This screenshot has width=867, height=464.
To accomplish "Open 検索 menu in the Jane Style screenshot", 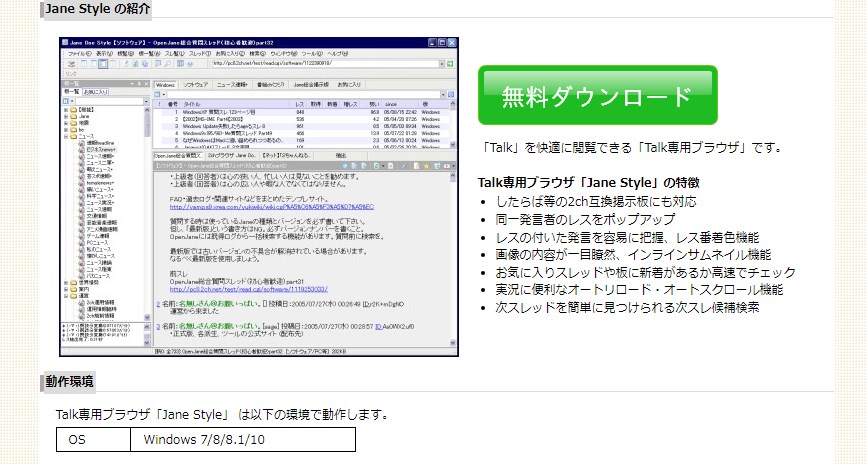I will click(x=257, y=54).
